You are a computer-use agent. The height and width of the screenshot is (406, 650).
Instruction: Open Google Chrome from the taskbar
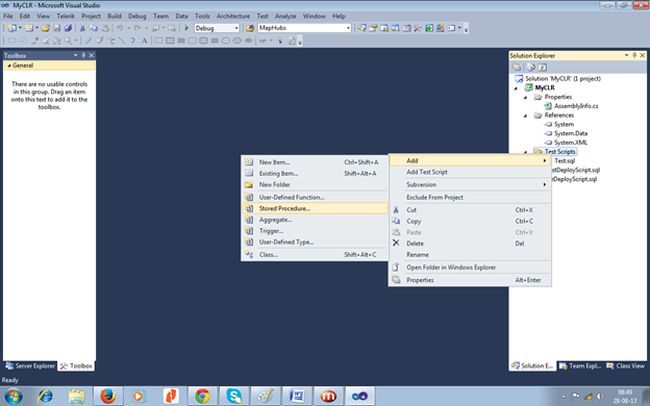tap(202, 396)
